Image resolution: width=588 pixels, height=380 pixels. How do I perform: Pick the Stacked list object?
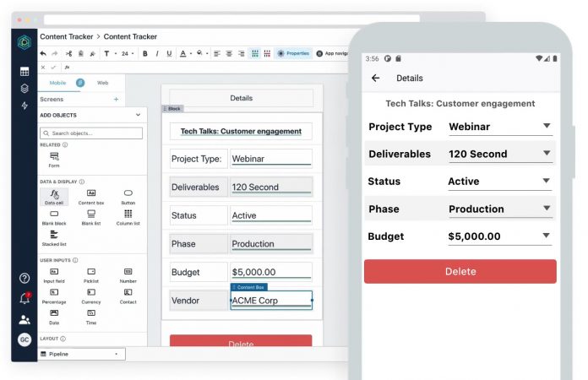(54, 237)
